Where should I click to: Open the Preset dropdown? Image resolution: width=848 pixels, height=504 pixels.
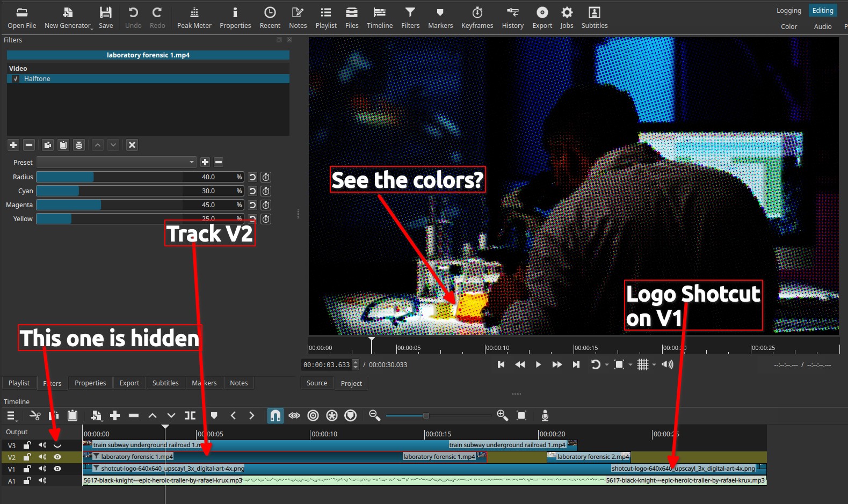[117, 162]
